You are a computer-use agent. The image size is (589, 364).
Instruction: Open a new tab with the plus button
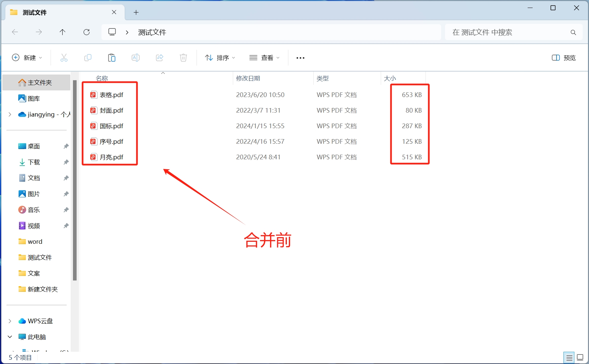tap(136, 12)
